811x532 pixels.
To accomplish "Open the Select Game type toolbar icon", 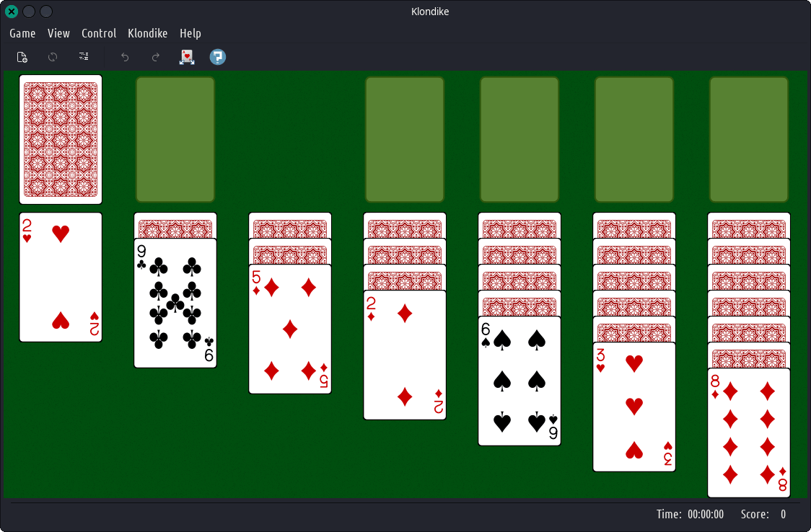I will click(x=84, y=57).
